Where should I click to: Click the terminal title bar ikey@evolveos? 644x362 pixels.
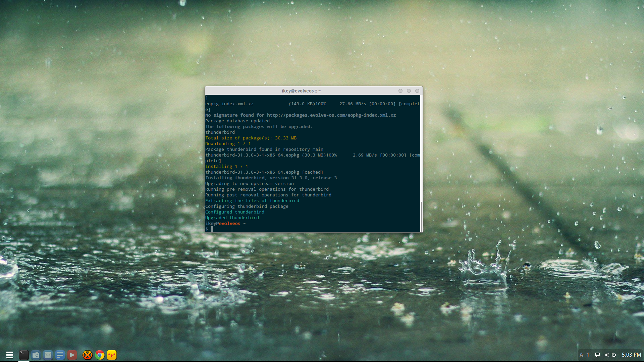(x=301, y=91)
